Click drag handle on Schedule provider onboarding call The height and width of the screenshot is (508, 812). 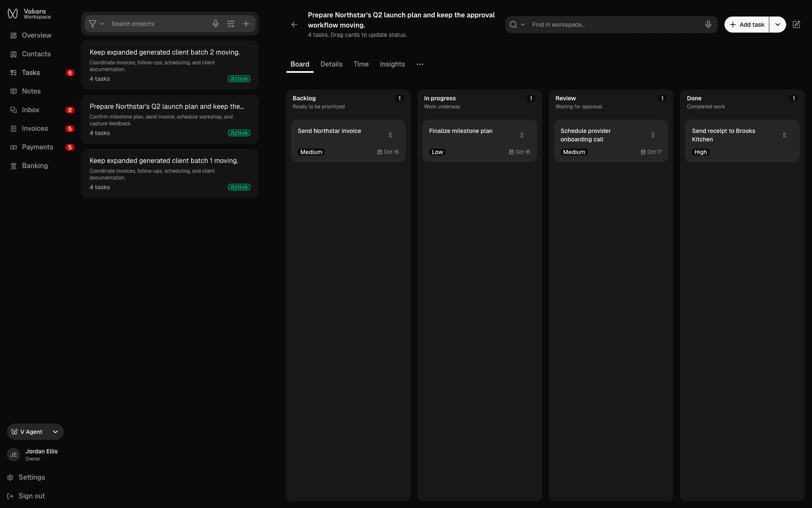pos(653,135)
